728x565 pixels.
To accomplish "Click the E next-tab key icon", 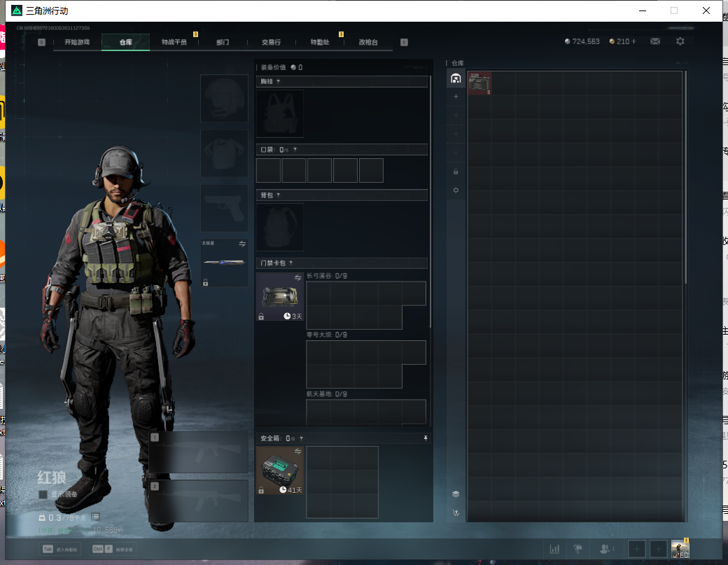I will pos(404,42).
